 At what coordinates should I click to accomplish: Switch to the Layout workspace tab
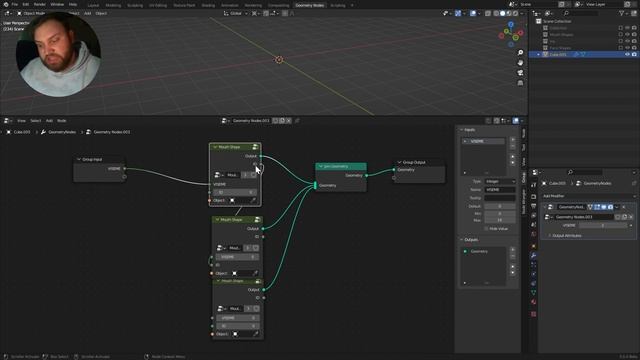(93, 5)
